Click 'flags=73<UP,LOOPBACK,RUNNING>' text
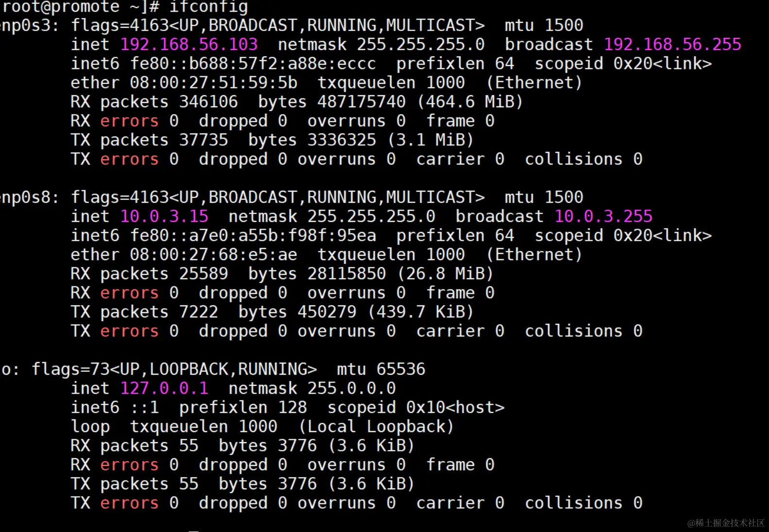Screen dimensions: 769x532 [174, 369]
